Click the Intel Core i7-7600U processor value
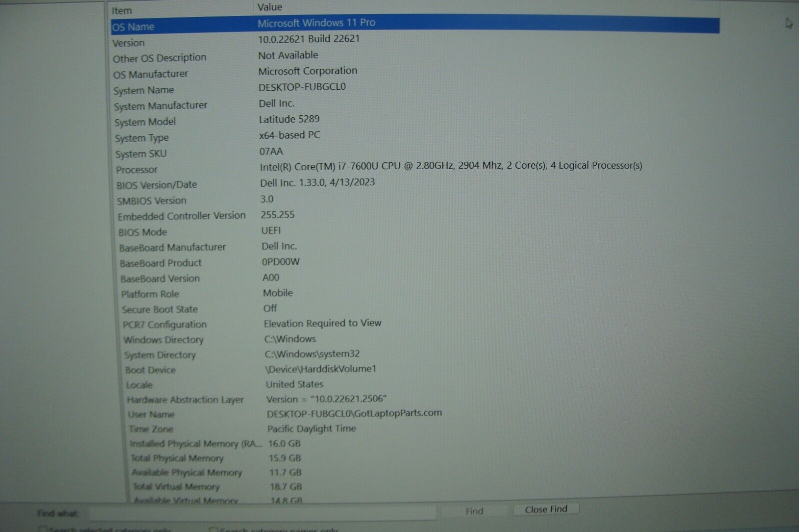 pyautogui.click(x=451, y=166)
